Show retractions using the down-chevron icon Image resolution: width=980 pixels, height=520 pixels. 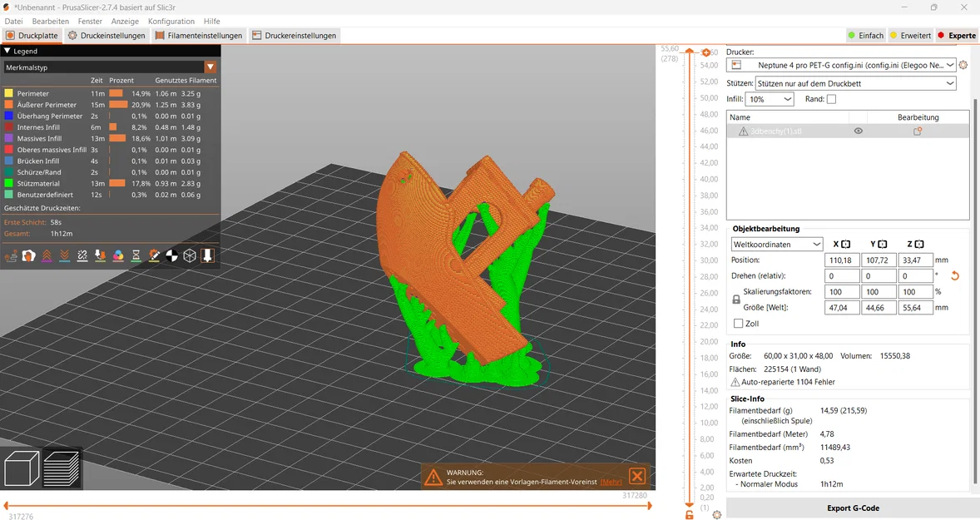click(63, 255)
